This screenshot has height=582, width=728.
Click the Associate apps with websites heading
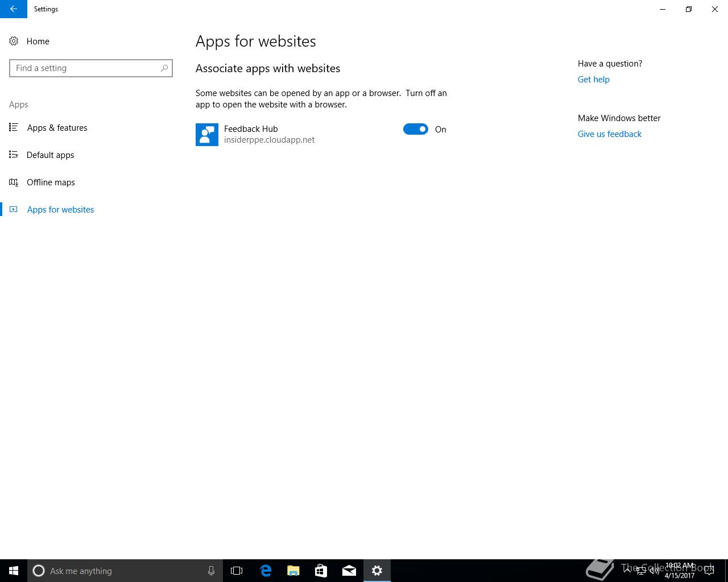[268, 68]
